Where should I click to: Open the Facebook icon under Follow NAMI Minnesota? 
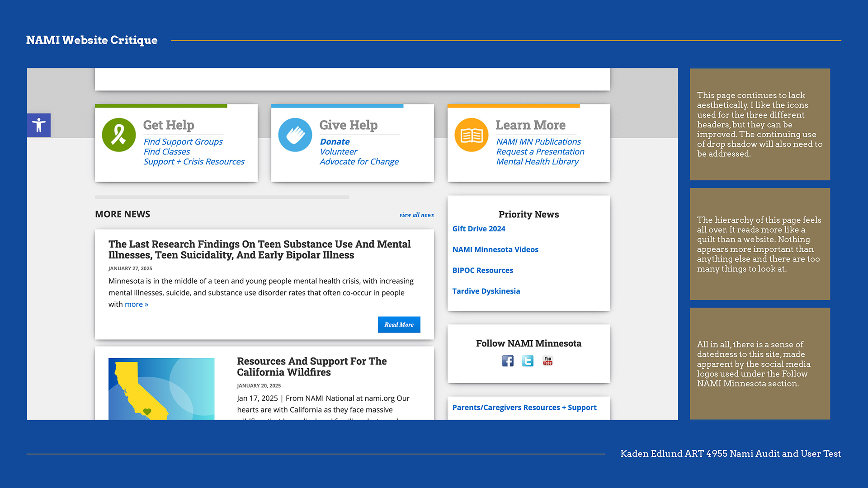pos(508,361)
